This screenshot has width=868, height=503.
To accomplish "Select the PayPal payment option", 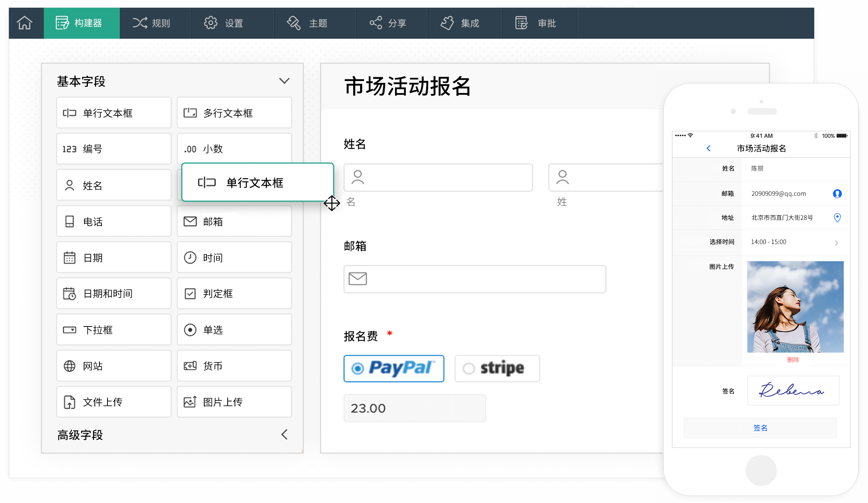I will (x=393, y=368).
